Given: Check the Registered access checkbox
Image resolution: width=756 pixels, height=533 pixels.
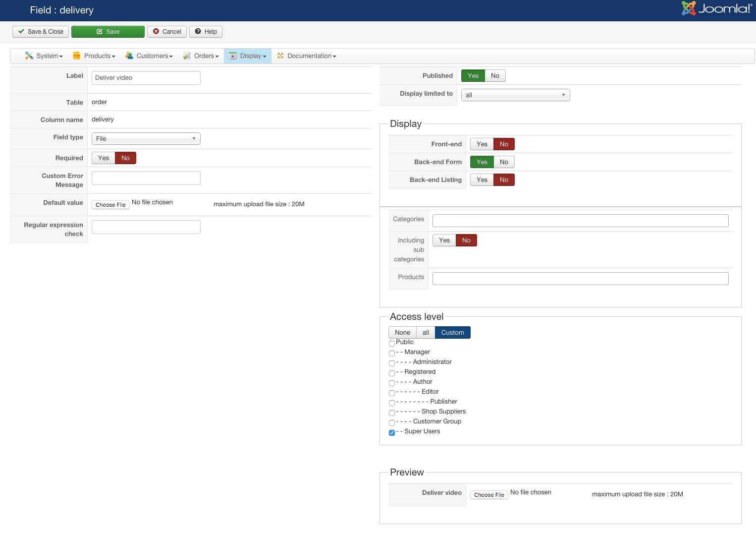Looking at the screenshot, I should coord(392,373).
